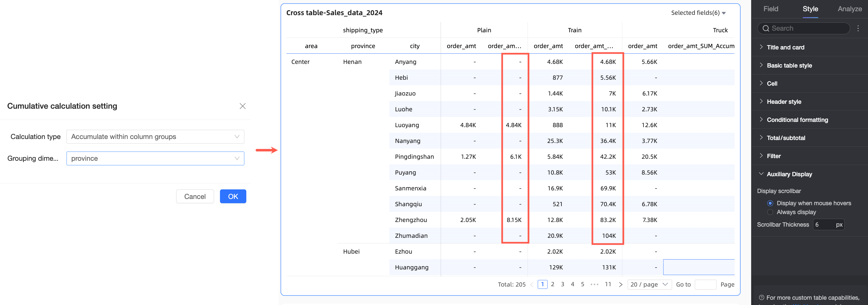Image resolution: width=868 pixels, height=305 pixels.
Task: Click the search magnifier icon in Style panel
Action: (x=766, y=28)
